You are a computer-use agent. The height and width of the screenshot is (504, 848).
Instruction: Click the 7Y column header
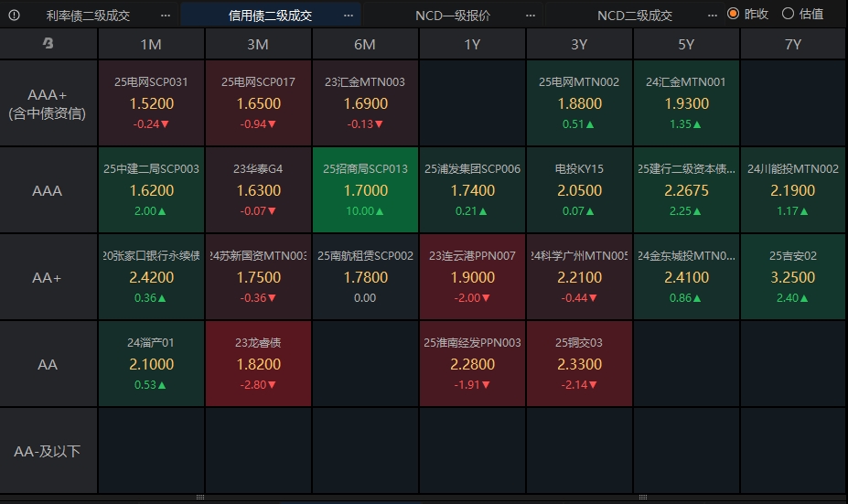pos(793,44)
